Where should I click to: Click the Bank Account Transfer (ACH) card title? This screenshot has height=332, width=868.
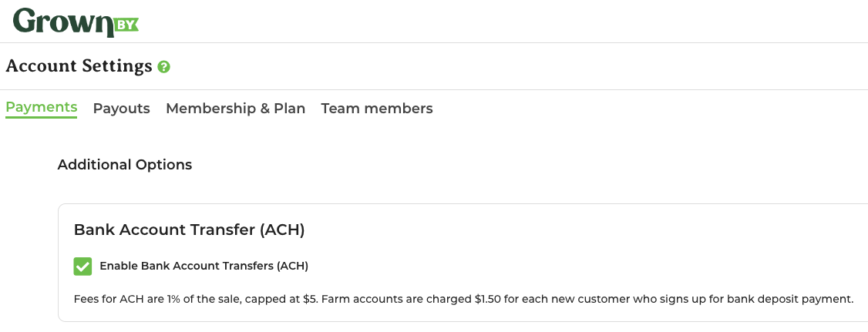click(x=190, y=230)
